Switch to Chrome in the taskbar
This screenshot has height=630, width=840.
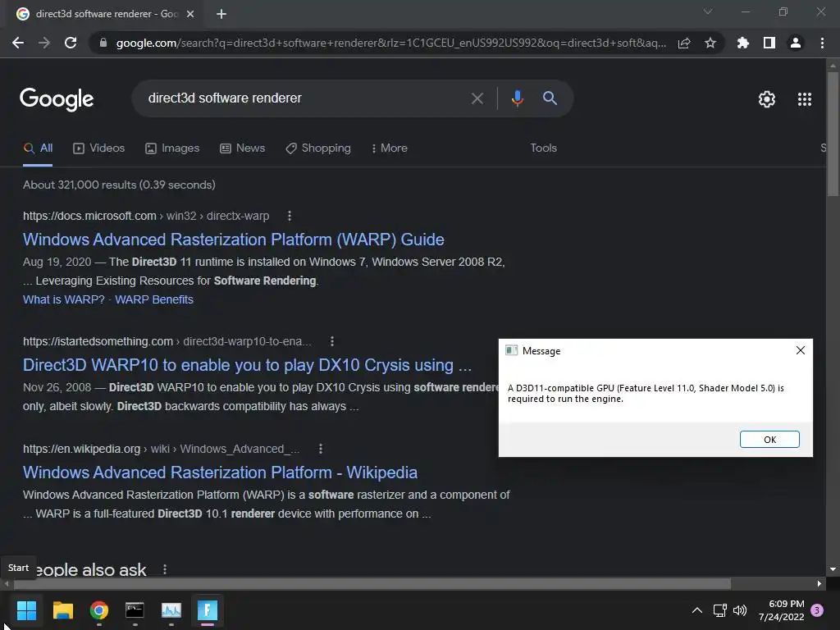[x=99, y=610]
